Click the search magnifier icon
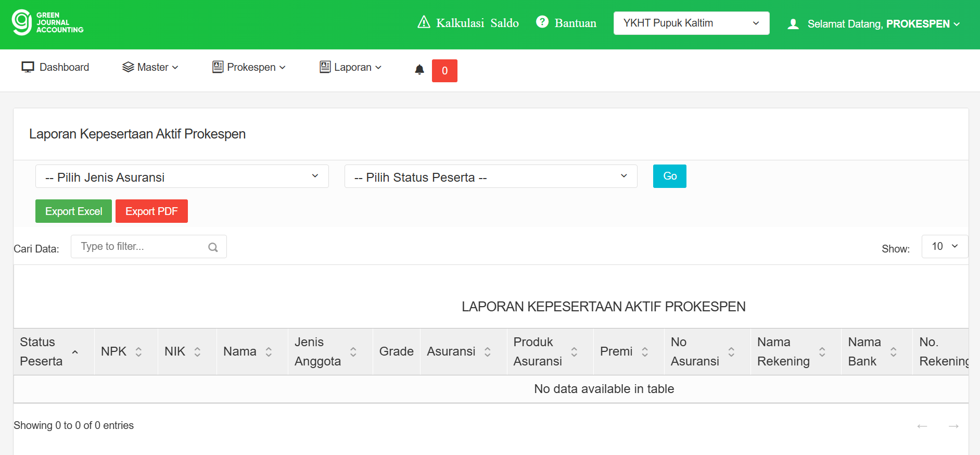Screen dimensions: 980x455 213,247
